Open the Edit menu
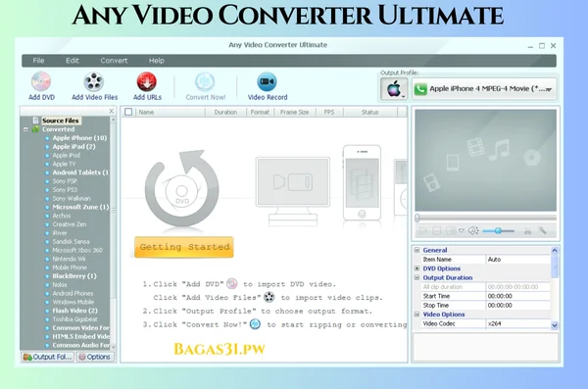Screen dimensions: 588x389 [73, 61]
